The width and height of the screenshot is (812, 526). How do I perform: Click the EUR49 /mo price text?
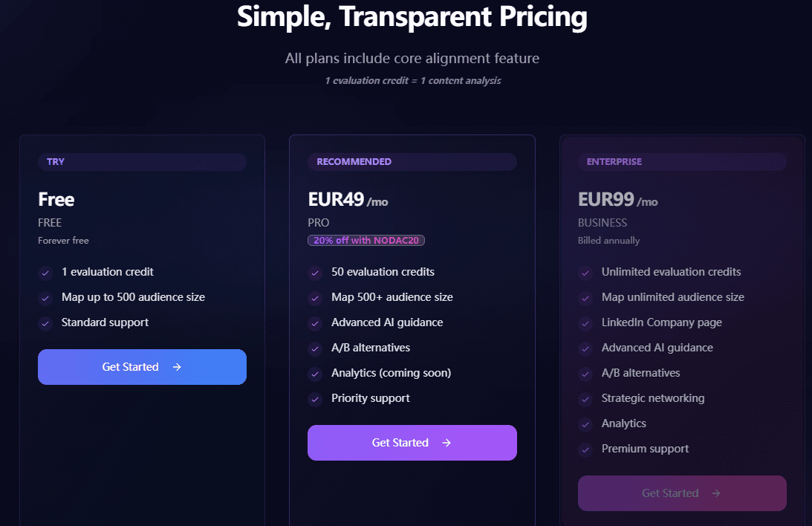point(348,200)
